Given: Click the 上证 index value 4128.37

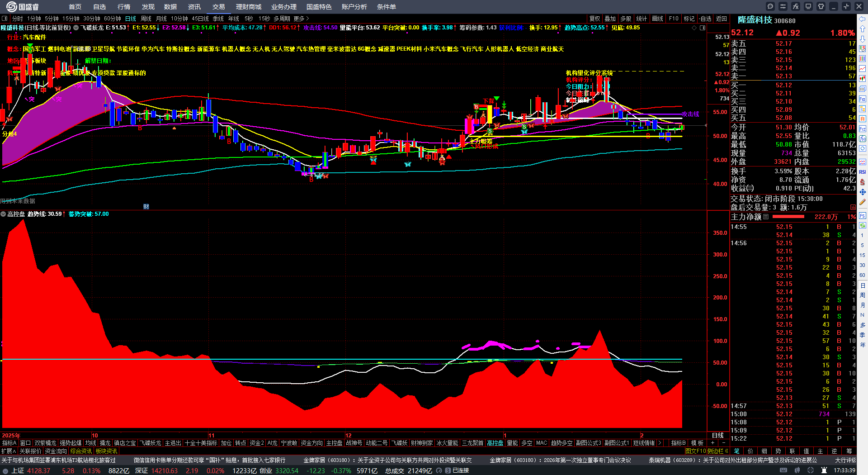Looking at the screenshot, I should (x=39, y=470).
